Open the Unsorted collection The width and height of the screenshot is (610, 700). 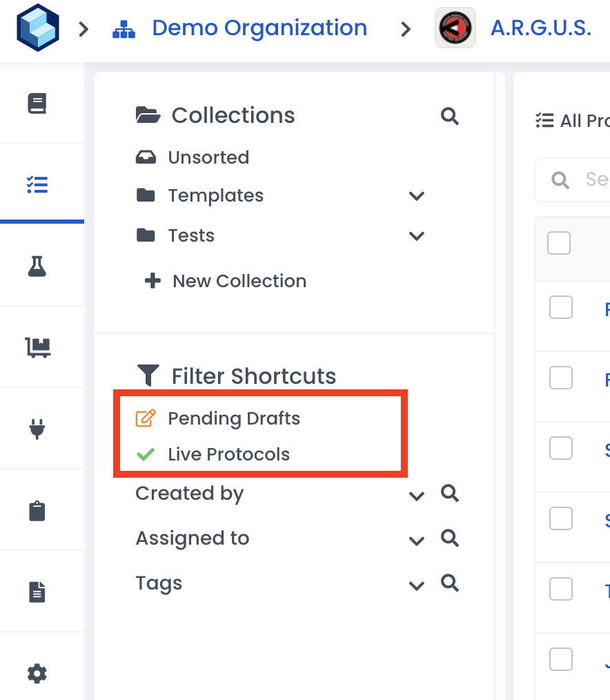[x=208, y=157]
